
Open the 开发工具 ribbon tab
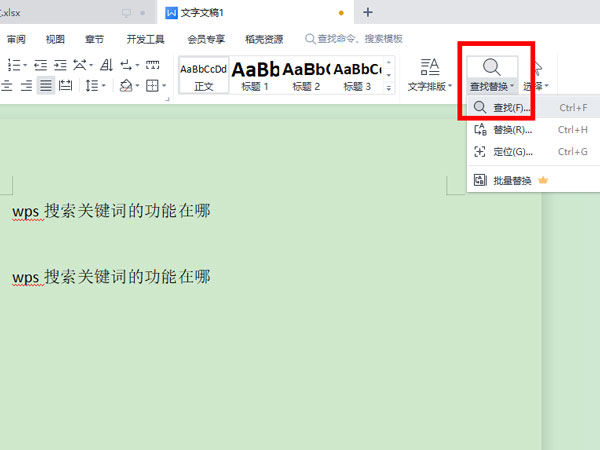pyautogui.click(x=145, y=39)
